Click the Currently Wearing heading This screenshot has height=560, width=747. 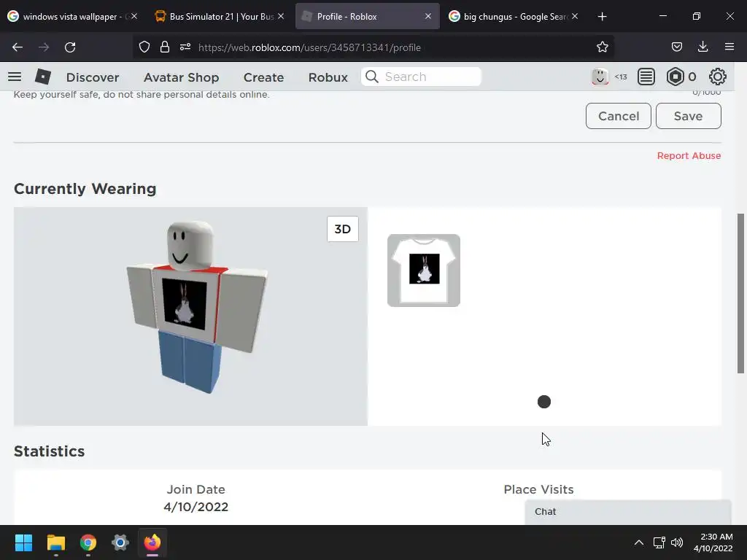tap(85, 189)
